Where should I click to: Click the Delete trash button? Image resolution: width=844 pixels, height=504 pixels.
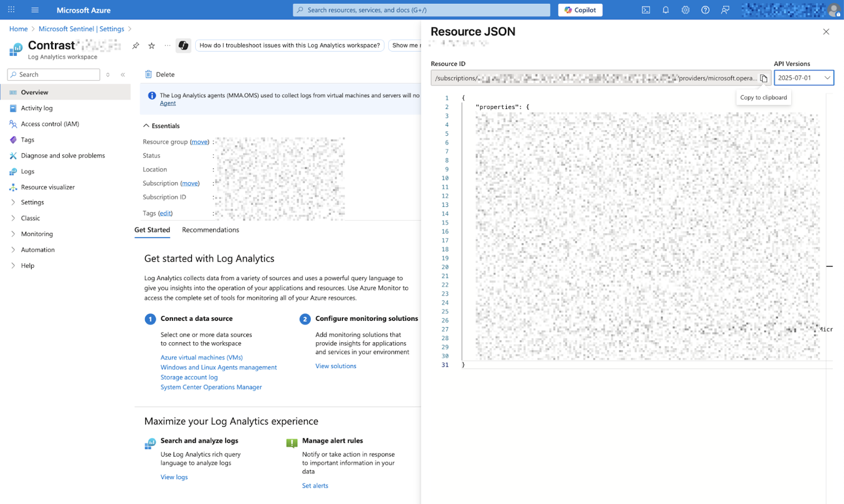tap(160, 75)
